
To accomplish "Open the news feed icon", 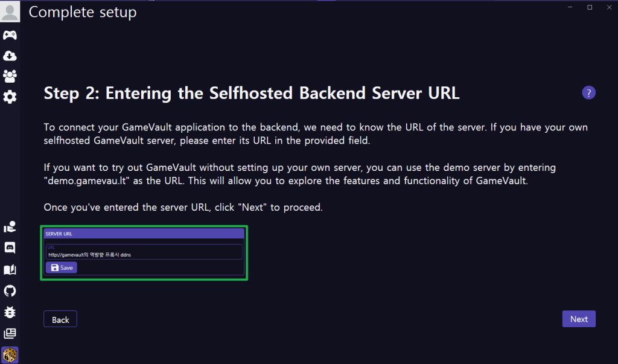I will pyautogui.click(x=10, y=333).
